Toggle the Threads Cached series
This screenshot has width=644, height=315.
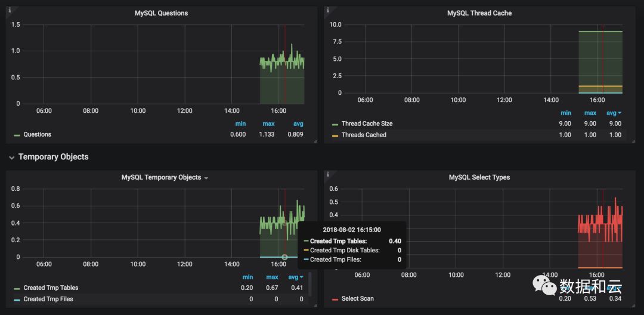[364, 135]
